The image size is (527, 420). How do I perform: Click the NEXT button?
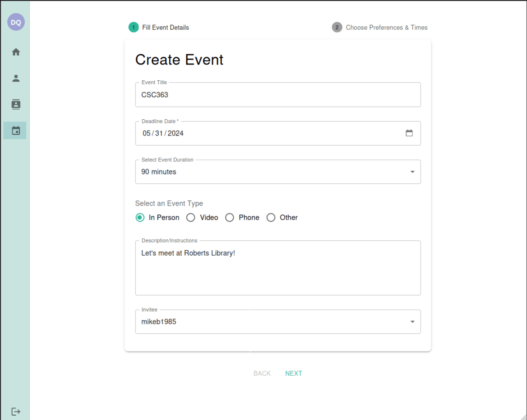[x=294, y=374]
